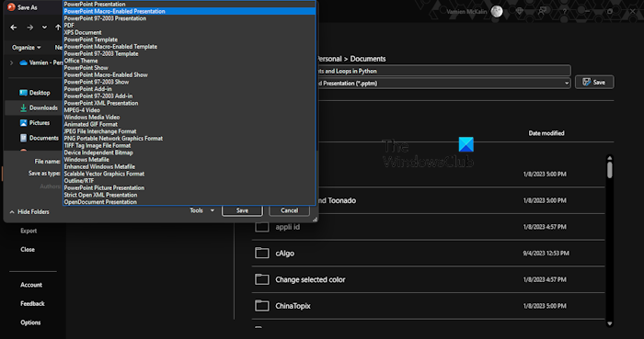Expand Vamien Personal OneDrive tree node
The image size is (644, 339).
click(x=11, y=62)
